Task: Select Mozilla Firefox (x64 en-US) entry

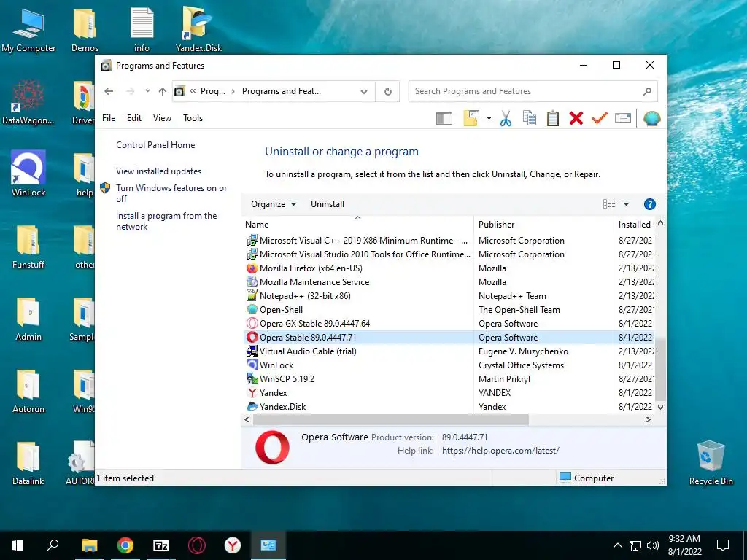Action: (449, 268)
